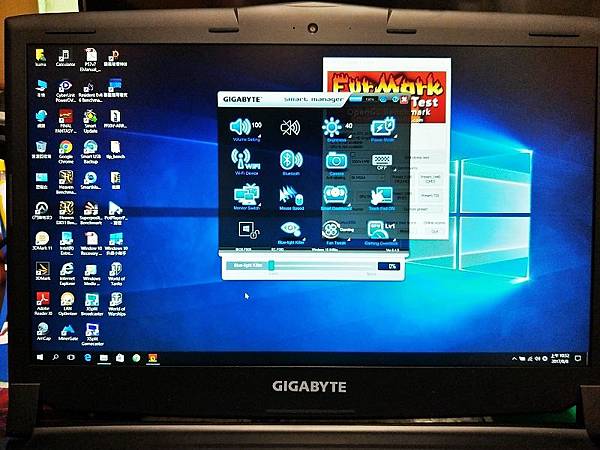Toggle keyboard backlight showing OFF
This screenshot has height=450, width=600.
382,161
